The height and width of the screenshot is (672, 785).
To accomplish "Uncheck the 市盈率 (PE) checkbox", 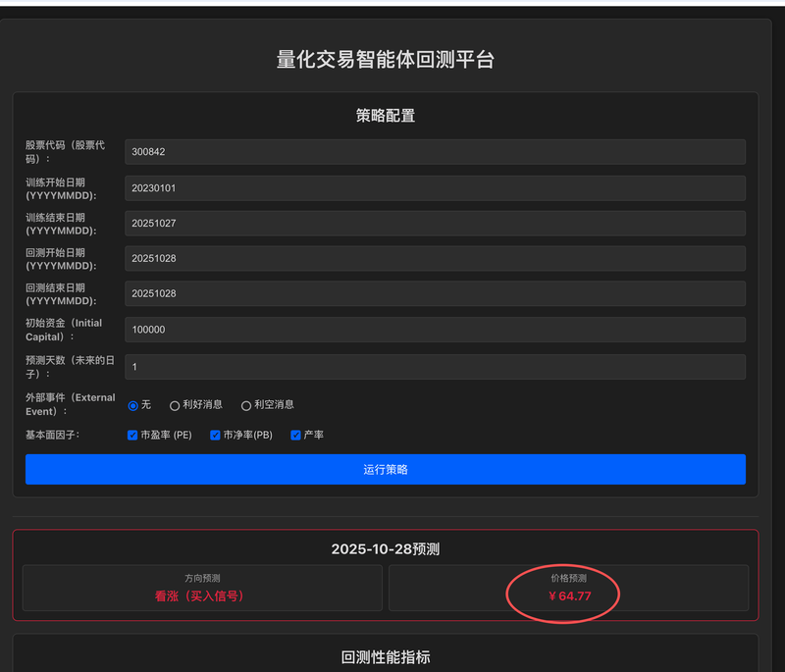I will coord(132,435).
